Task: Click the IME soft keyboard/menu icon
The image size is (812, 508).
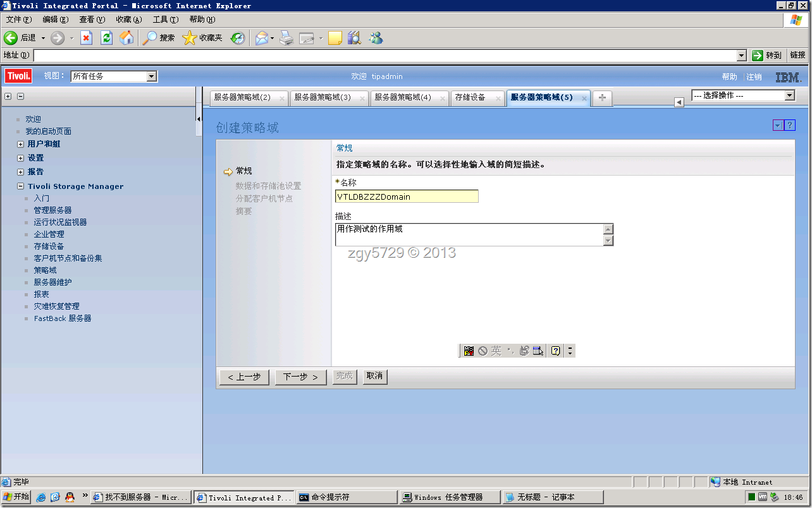Action: click(x=538, y=351)
